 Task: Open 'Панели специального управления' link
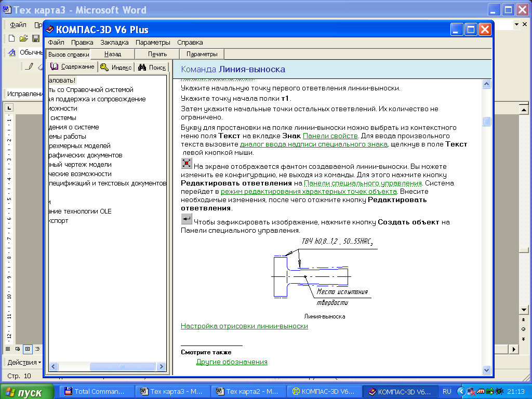click(363, 183)
